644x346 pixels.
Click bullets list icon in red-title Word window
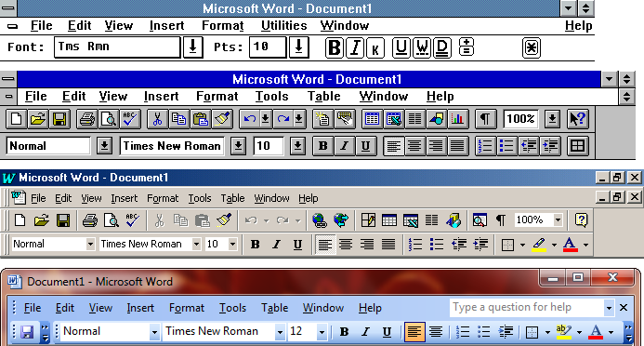pos(484,332)
